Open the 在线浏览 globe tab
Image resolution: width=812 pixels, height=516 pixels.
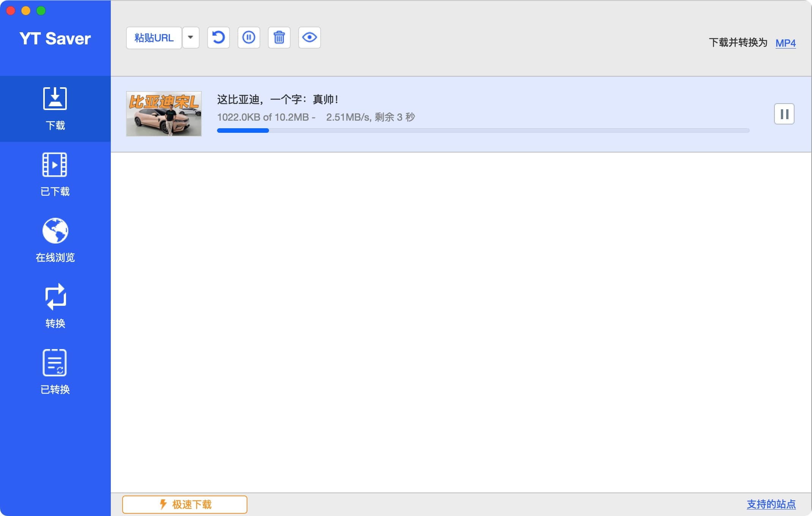pyautogui.click(x=55, y=241)
